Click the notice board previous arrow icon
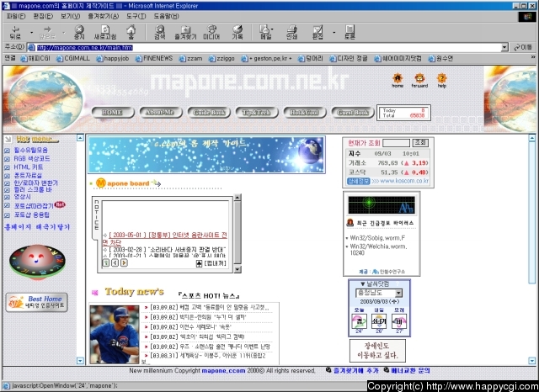 115,263
